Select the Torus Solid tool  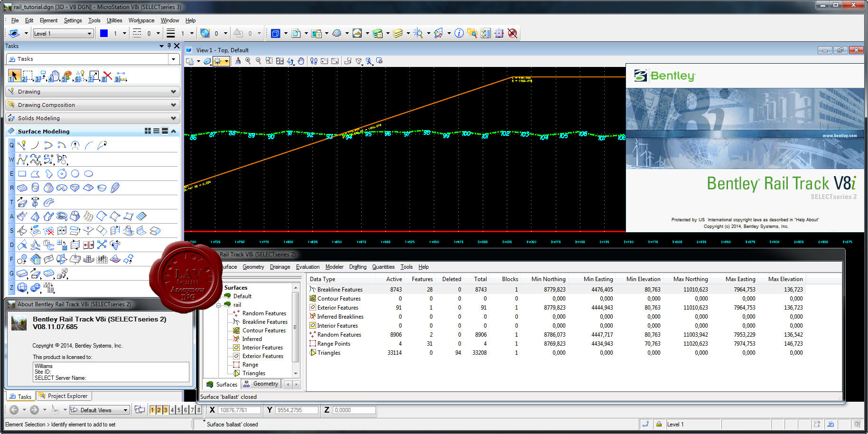[62, 188]
